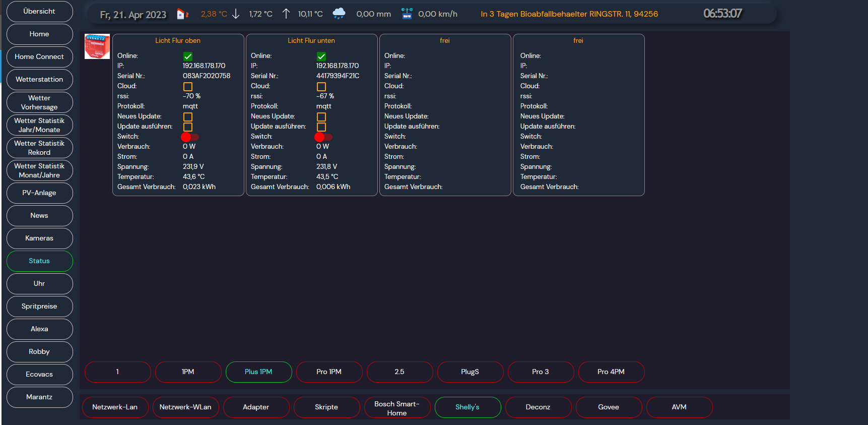Click the Licht Flur oben card title
This screenshot has width=868, height=425.
coord(178,40)
